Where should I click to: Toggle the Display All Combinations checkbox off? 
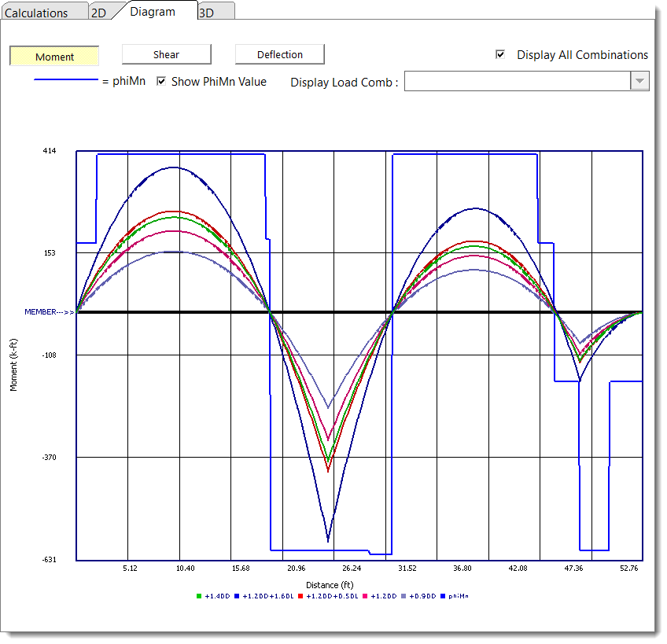click(500, 55)
